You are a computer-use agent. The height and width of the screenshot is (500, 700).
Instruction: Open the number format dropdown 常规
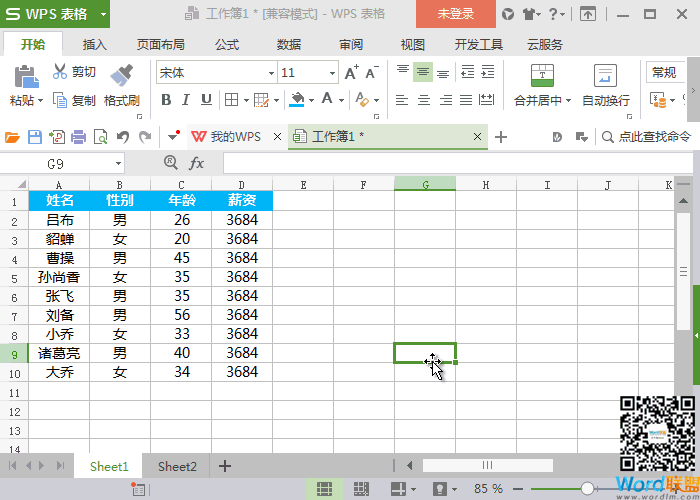[x=666, y=72]
